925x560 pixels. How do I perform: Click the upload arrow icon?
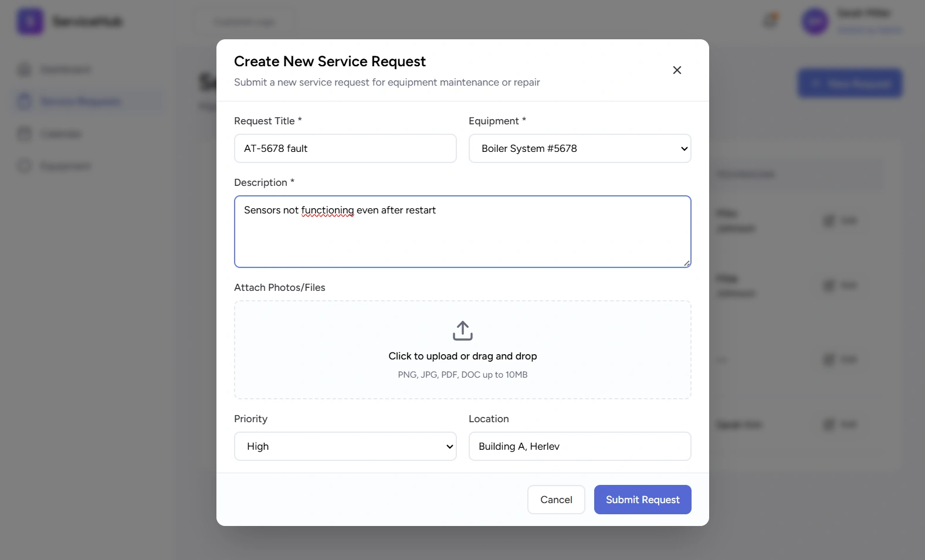pyautogui.click(x=462, y=331)
